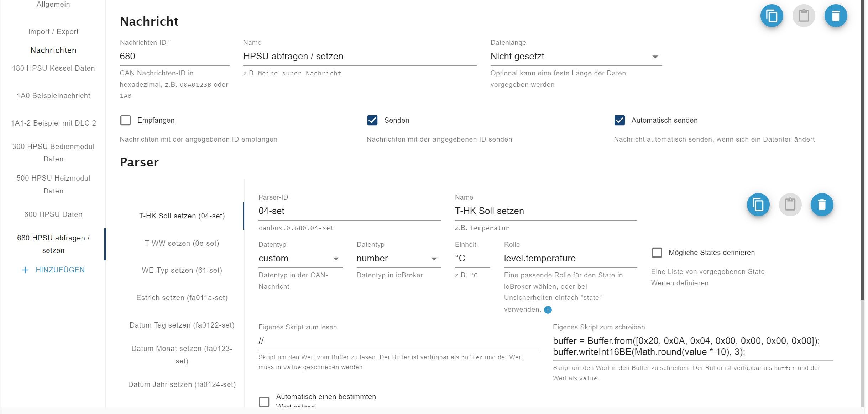Screen dimensions: 868x414
Task: Disable Automatisch senden checkbox
Action: pyautogui.click(x=619, y=120)
